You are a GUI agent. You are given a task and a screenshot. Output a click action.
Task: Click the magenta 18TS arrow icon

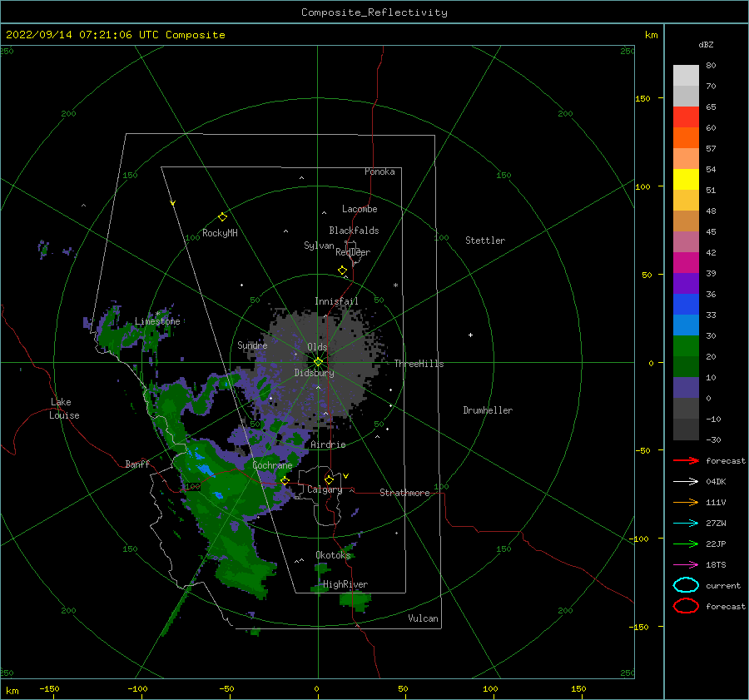(686, 565)
